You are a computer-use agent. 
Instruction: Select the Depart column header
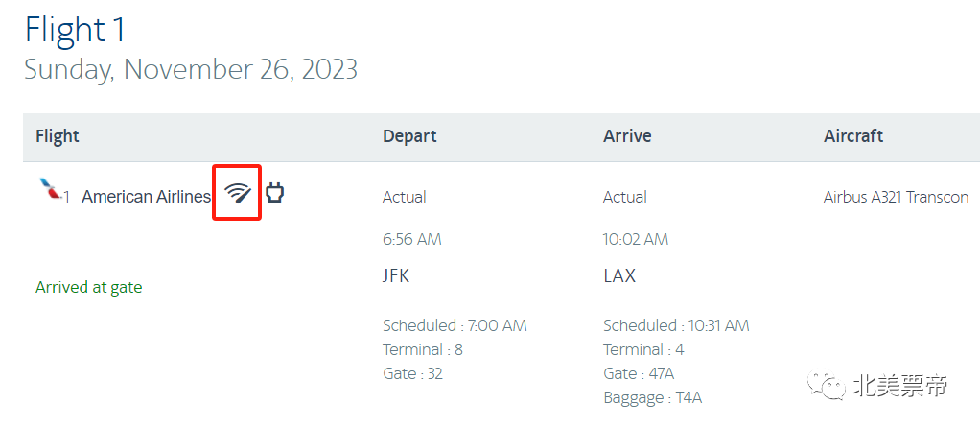coord(409,136)
